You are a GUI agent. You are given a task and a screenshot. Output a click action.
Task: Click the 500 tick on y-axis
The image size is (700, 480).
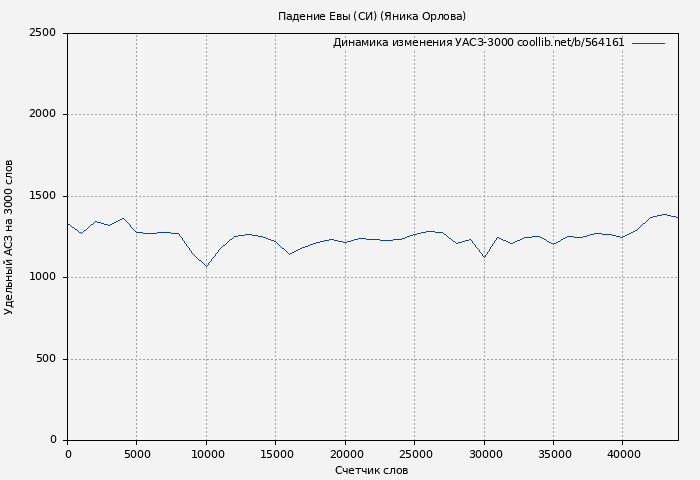coord(48,359)
